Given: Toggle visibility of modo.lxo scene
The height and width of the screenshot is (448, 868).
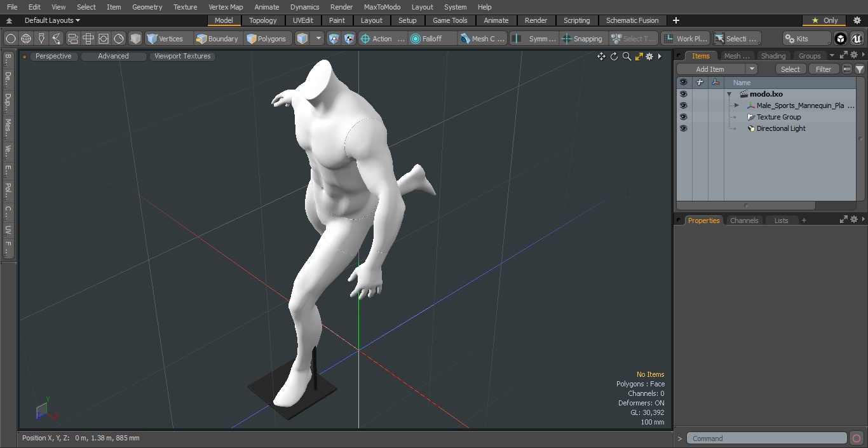Looking at the screenshot, I should (x=683, y=94).
